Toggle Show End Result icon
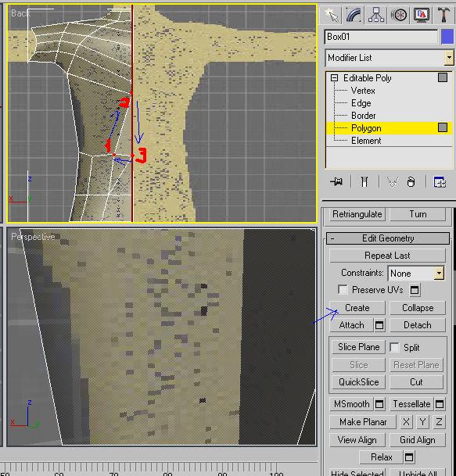Image resolution: width=456 pixels, height=476 pixels. (364, 182)
